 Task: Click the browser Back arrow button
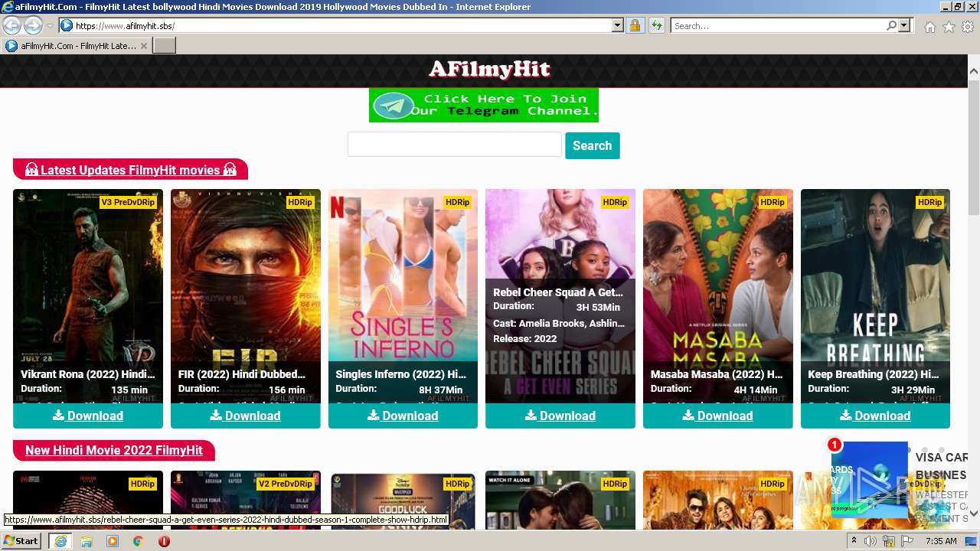point(11,25)
